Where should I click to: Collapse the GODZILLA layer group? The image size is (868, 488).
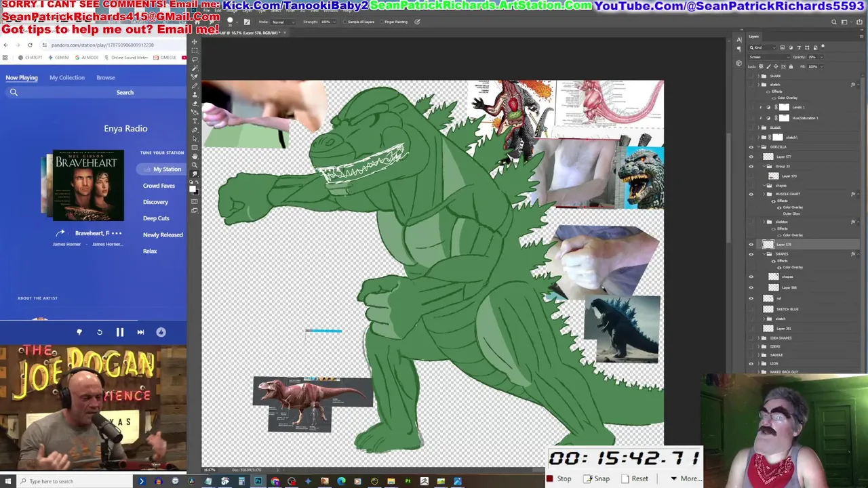coord(758,146)
